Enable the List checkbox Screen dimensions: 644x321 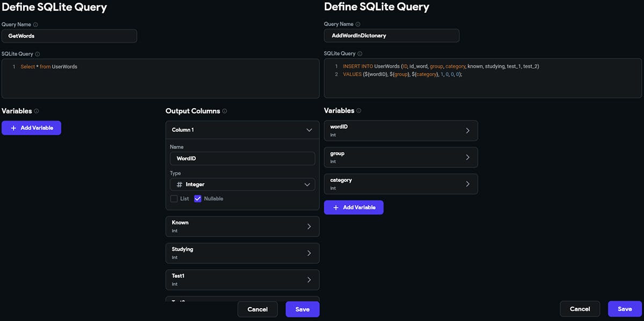point(174,199)
